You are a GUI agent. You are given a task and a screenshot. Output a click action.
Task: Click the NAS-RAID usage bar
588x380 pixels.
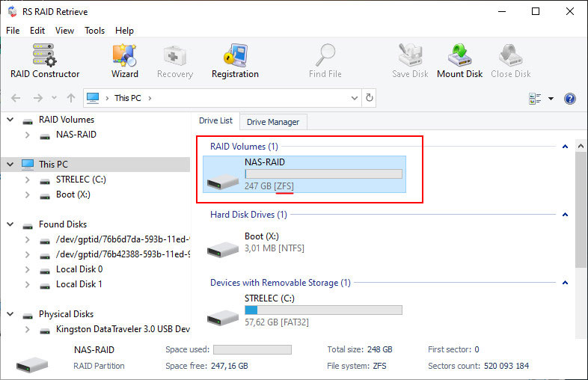tap(323, 174)
